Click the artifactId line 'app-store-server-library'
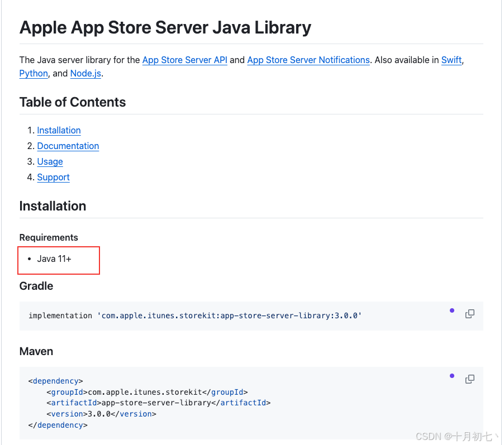The width and height of the screenshot is (504, 445). click(x=159, y=403)
